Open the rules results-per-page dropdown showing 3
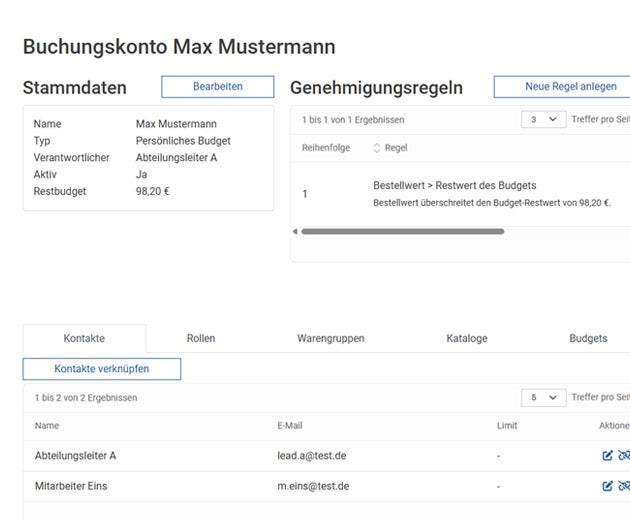 543,120
